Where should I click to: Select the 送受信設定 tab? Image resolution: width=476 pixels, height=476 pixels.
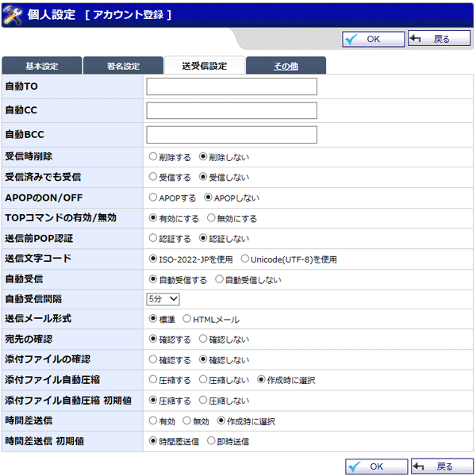(x=205, y=66)
